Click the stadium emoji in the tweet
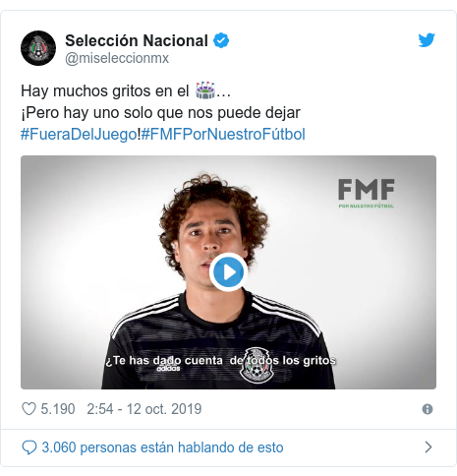 [205, 90]
